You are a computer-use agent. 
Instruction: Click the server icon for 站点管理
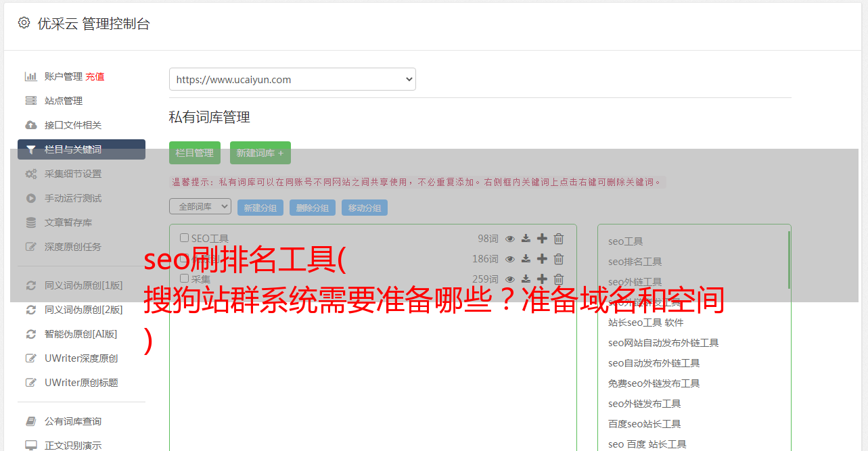click(x=31, y=101)
